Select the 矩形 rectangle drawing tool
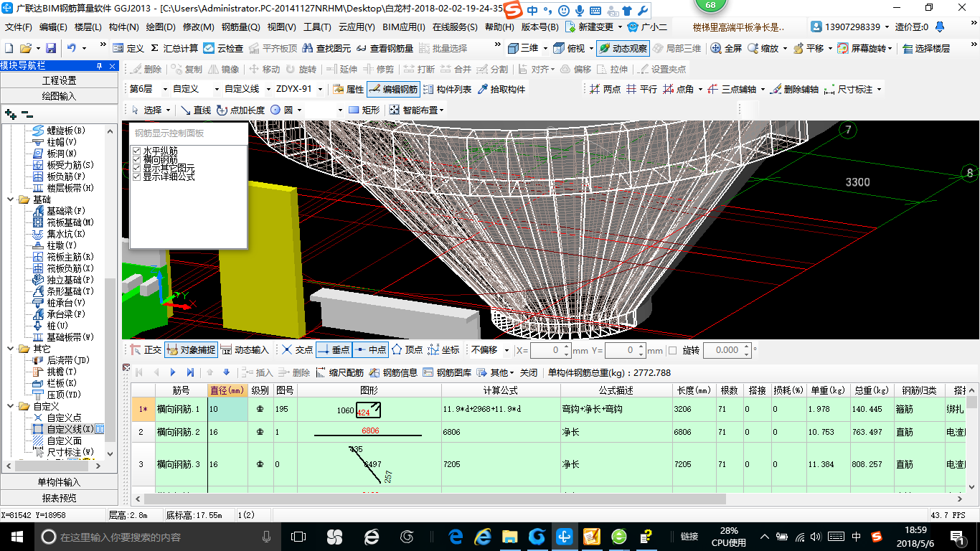Screen dimensions: 980x551 [364, 110]
